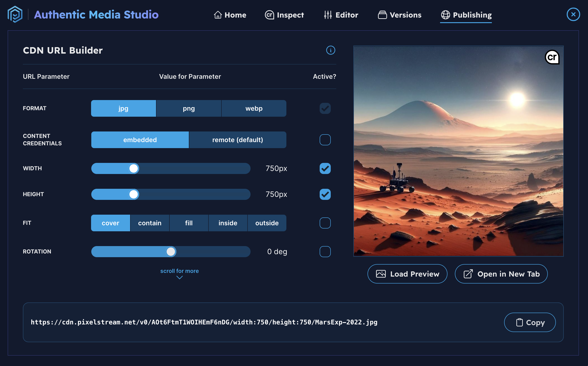Image resolution: width=588 pixels, height=366 pixels.
Task: Select webp as the output format
Action: click(x=254, y=108)
